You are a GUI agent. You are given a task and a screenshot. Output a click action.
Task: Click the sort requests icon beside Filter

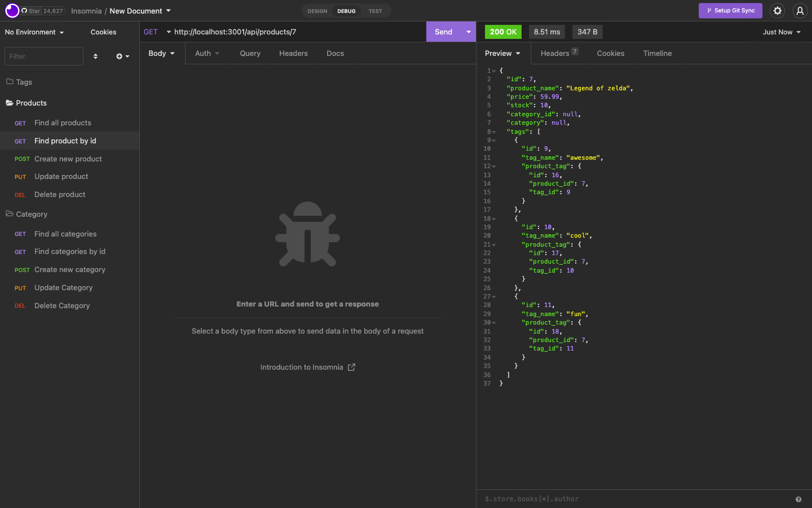[x=95, y=56]
